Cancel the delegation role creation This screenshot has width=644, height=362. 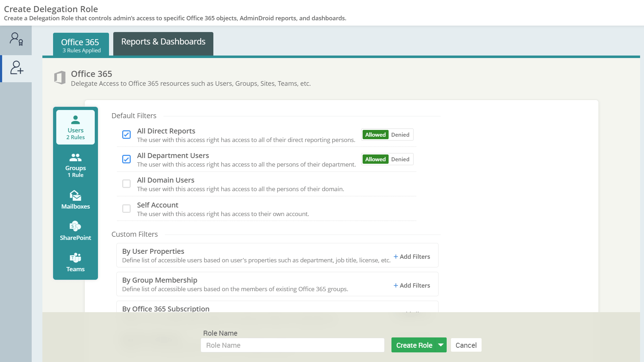click(466, 345)
